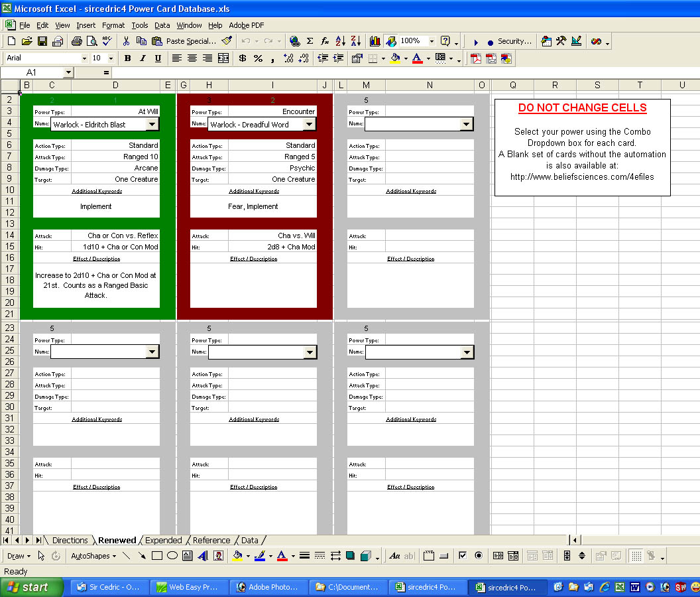Open the Warlock - Eldritch Blast combo box
Image resolution: width=700 pixels, height=597 pixels.
click(152, 124)
